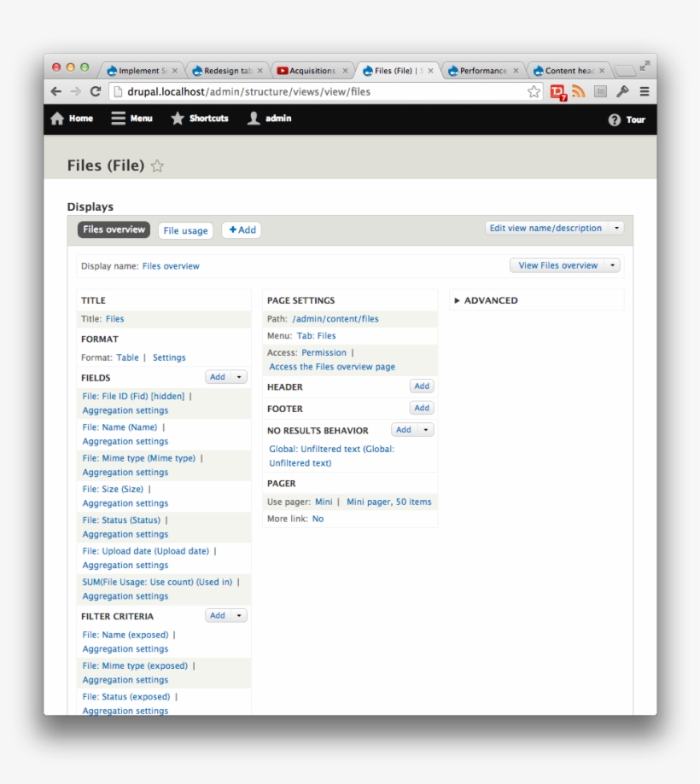Click the RSS feed extension icon

pyautogui.click(x=579, y=91)
